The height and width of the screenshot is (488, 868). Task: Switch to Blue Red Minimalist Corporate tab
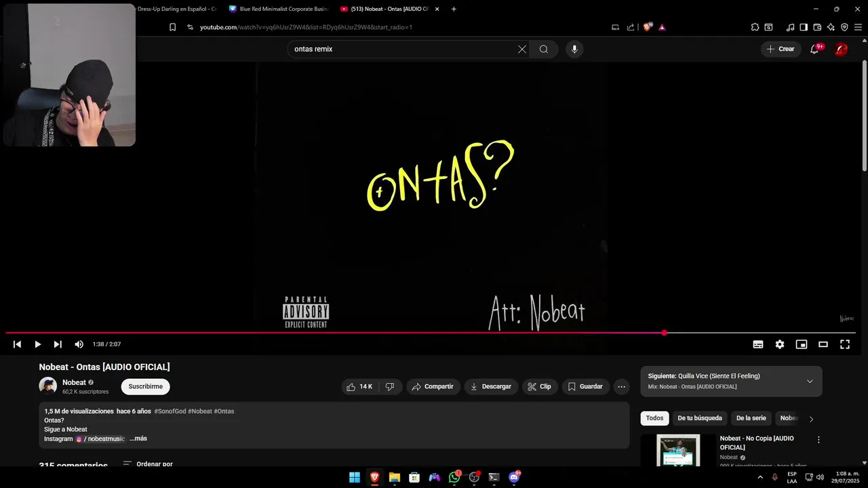278,9
